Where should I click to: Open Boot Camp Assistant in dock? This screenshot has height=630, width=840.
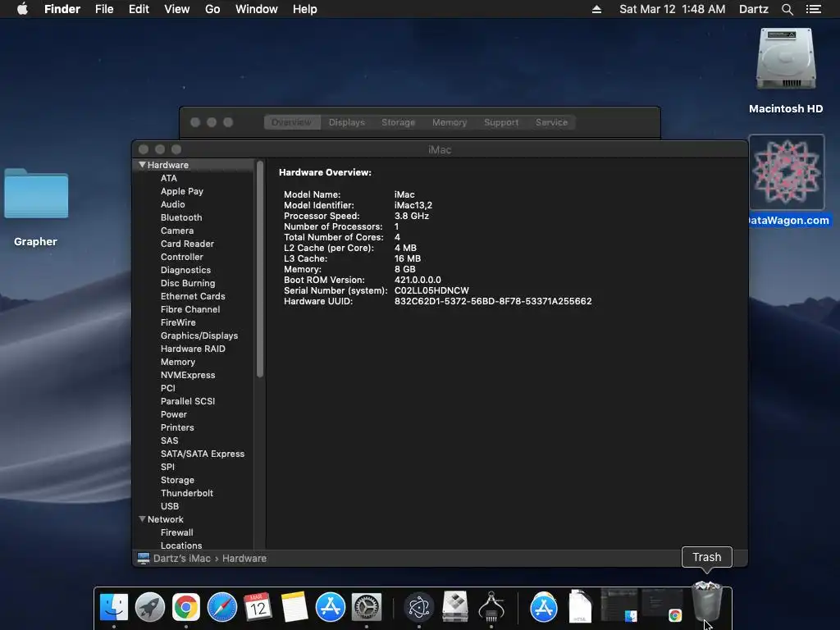pyautogui.click(x=454, y=607)
